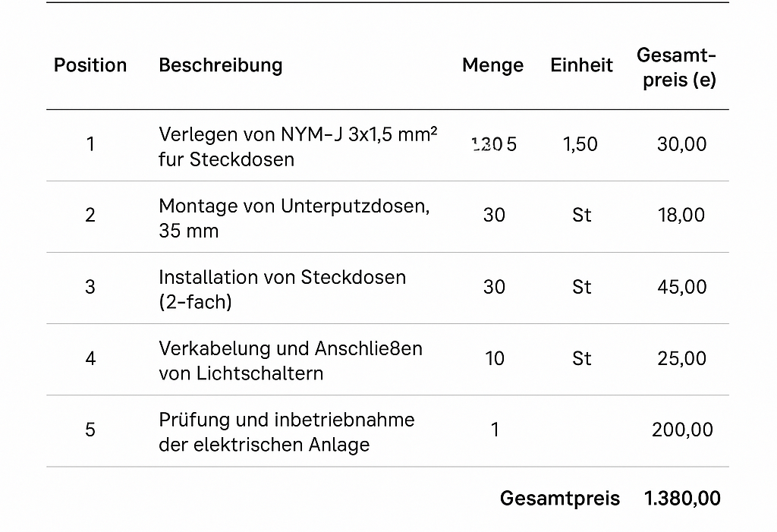Screen dimensions: 777x532
Task: Select the 'Einheit' column header
Action: click(581, 66)
